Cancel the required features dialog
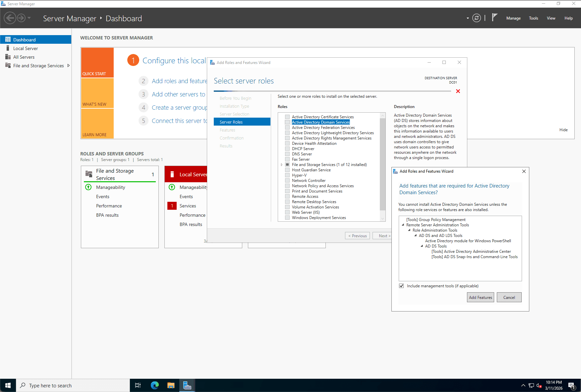The height and width of the screenshot is (392, 581). tap(509, 297)
